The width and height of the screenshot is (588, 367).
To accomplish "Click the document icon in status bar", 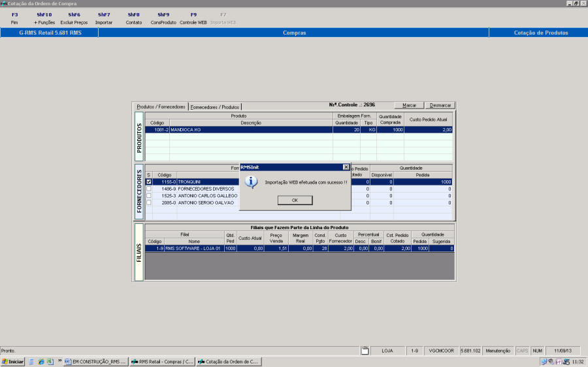I will pyautogui.click(x=365, y=351).
